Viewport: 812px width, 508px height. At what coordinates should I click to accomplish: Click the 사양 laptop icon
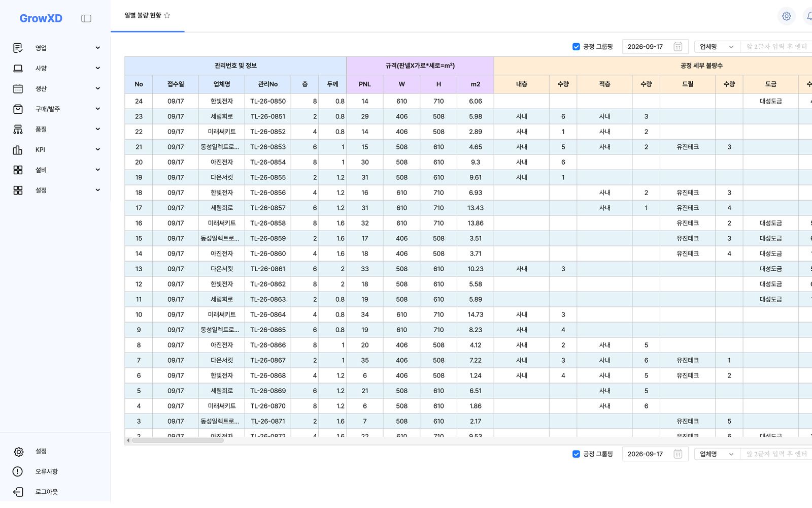click(x=18, y=68)
